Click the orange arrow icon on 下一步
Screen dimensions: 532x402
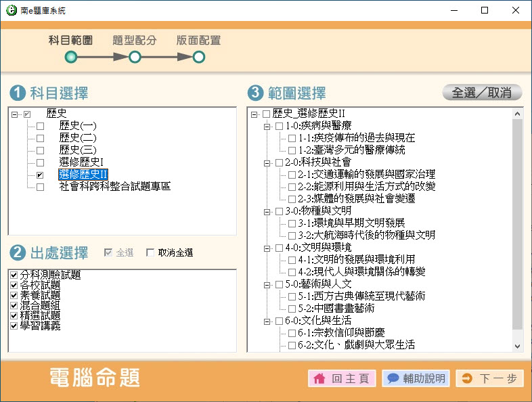pyautogui.click(x=467, y=379)
